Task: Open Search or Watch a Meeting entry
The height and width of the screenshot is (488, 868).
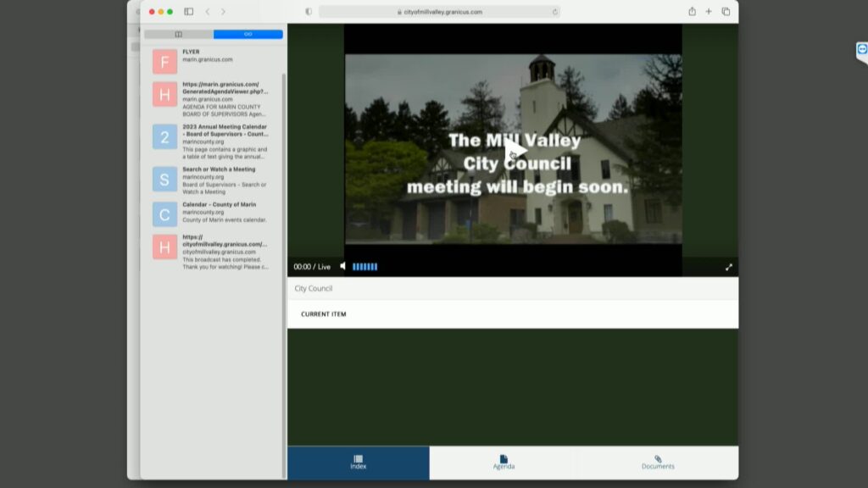Action: tap(213, 180)
